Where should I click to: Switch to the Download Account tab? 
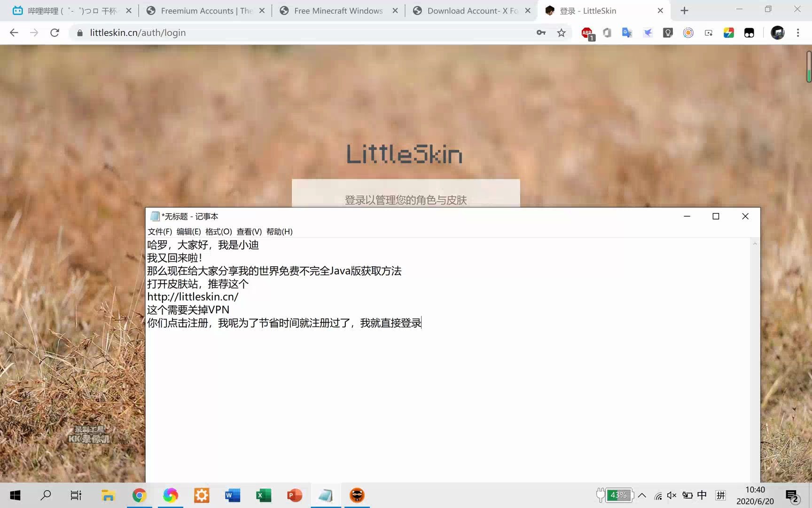[x=472, y=10]
